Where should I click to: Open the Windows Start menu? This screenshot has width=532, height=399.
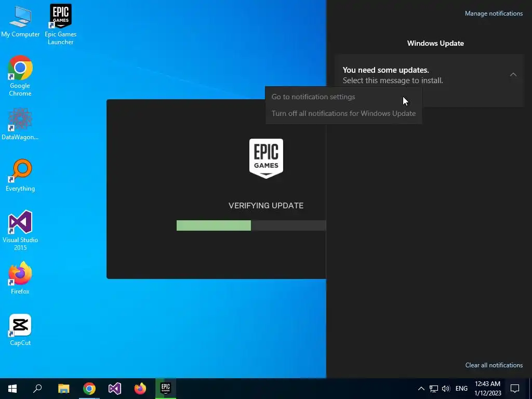[x=12, y=389]
